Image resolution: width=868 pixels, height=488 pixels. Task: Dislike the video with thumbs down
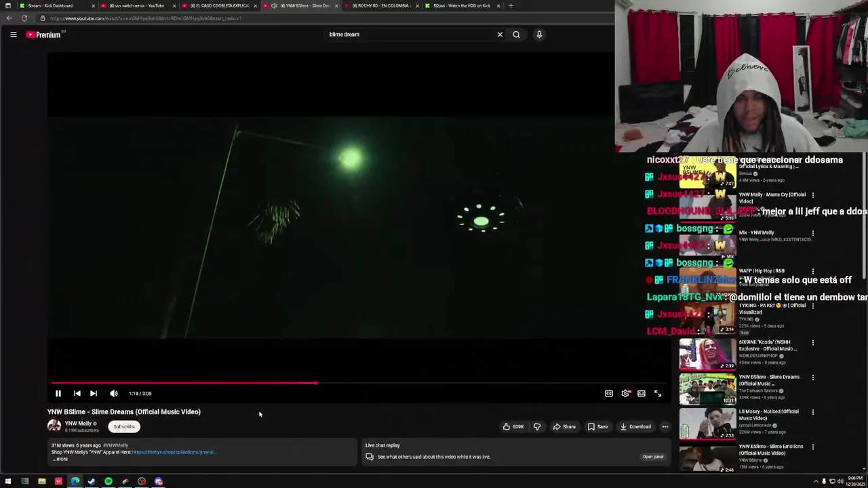click(x=537, y=427)
